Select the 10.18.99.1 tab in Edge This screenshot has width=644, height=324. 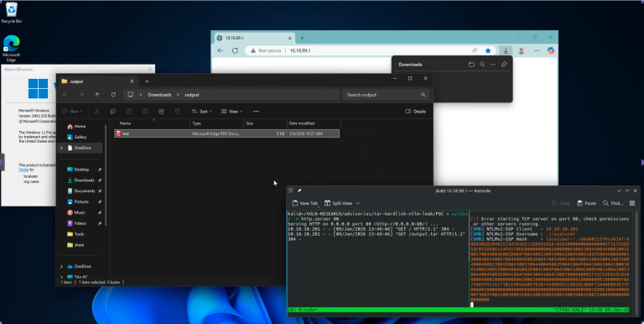tap(255, 38)
